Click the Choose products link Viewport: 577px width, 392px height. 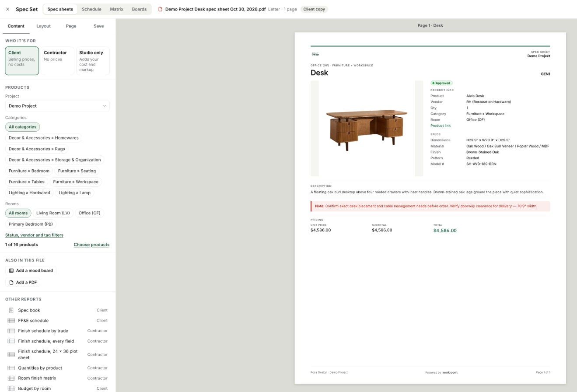(x=91, y=245)
